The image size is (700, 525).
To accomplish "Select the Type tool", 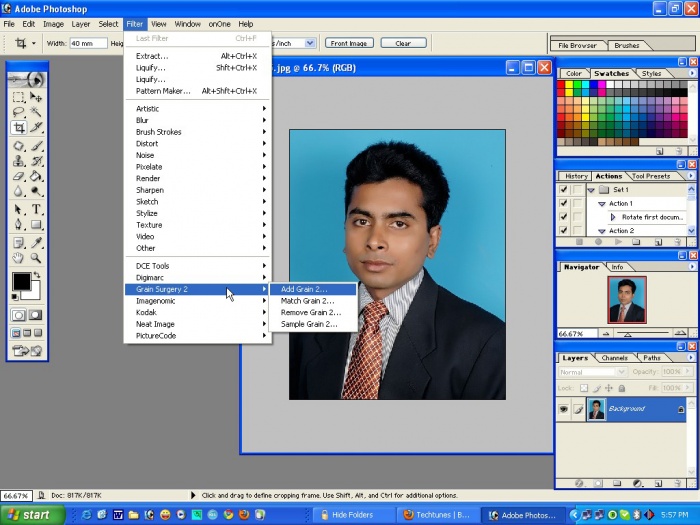I will pos(36,209).
